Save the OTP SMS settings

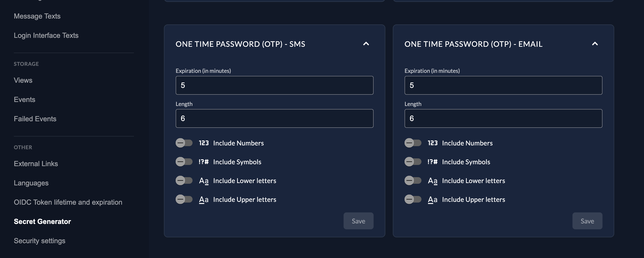(358, 221)
